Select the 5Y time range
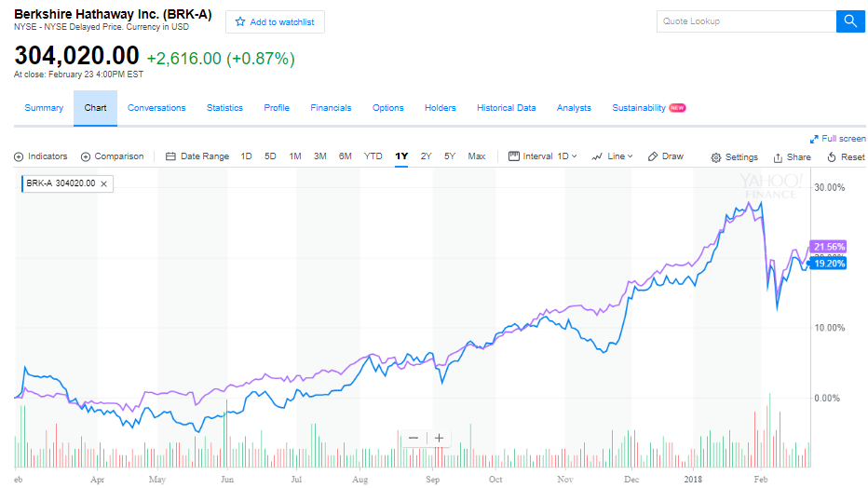The height and width of the screenshot is (488, 868). [x=450, y=156]
